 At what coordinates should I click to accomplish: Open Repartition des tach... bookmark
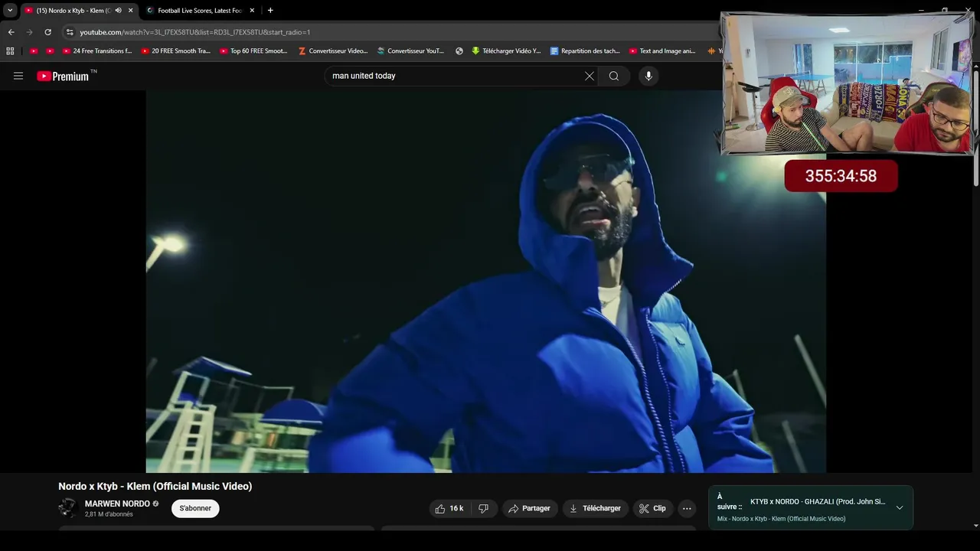coord(585,51)
